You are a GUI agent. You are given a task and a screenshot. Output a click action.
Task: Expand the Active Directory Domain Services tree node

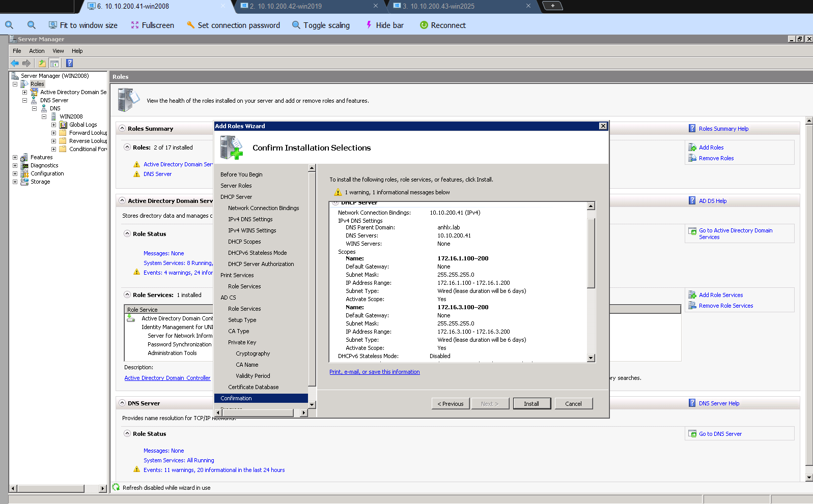click(24, 92)
